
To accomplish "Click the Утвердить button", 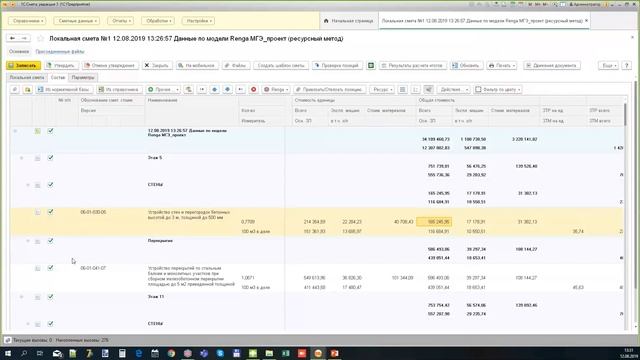I will point(60,65).
